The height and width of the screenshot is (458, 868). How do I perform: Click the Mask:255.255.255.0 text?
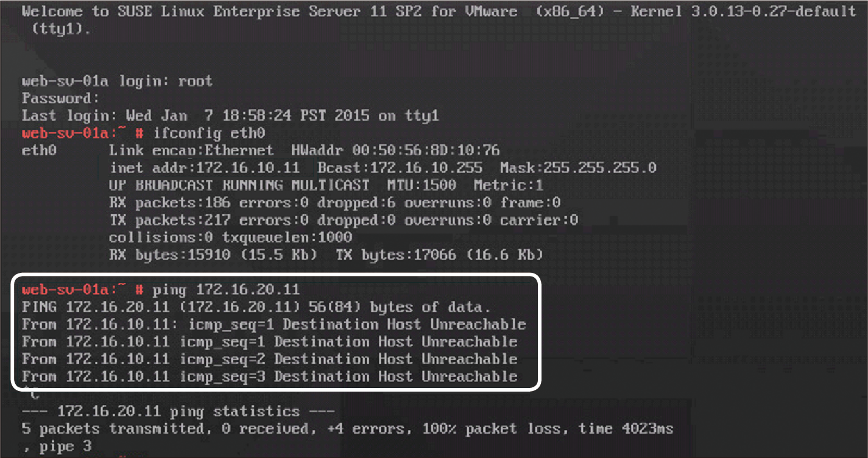[578, 167]
